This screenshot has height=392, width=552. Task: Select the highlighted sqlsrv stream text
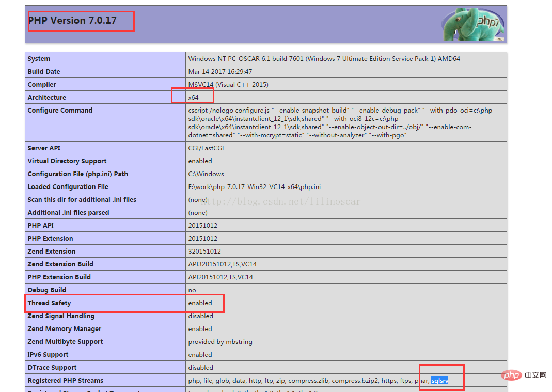pos(439,381)
